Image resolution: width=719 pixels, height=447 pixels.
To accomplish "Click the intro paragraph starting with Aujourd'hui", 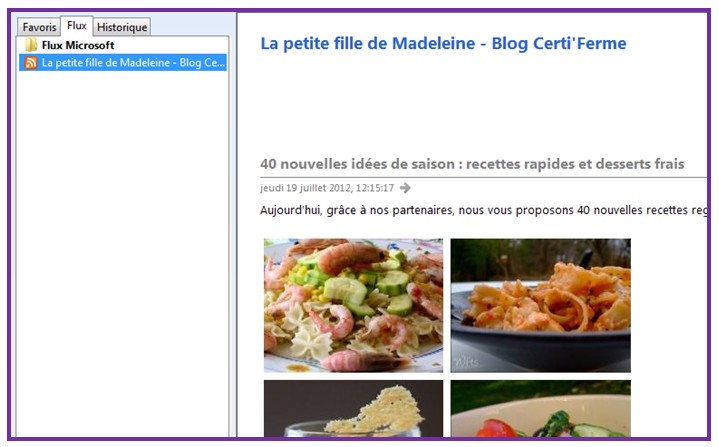I will tap(483, 210).
